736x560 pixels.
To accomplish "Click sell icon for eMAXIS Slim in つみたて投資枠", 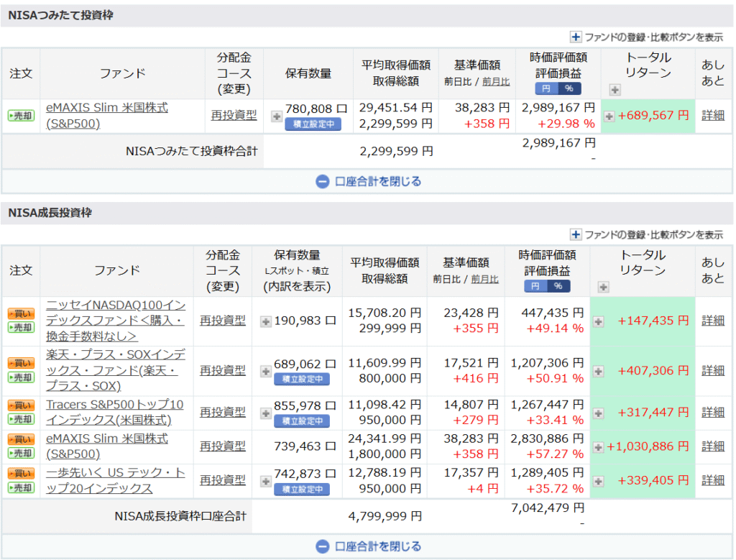I will [x=21, y=116].
